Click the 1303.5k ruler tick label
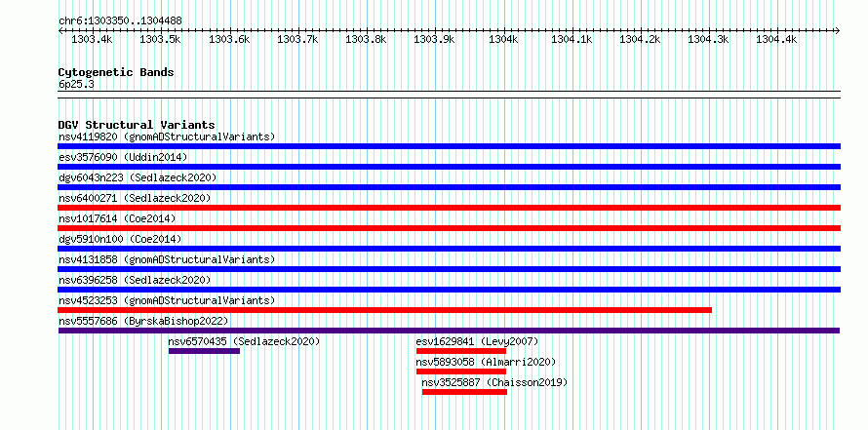This screenshot has width=868, height=430. tap(161, 39)
